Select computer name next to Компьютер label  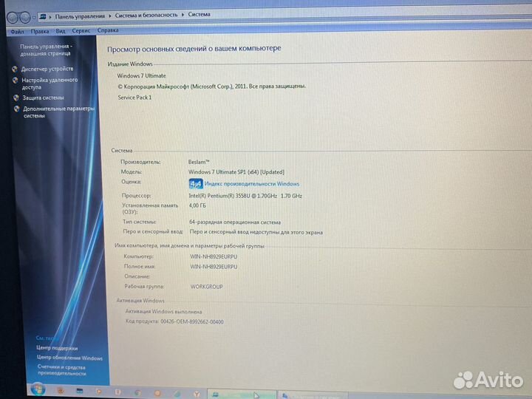click(x=214, y=257)
